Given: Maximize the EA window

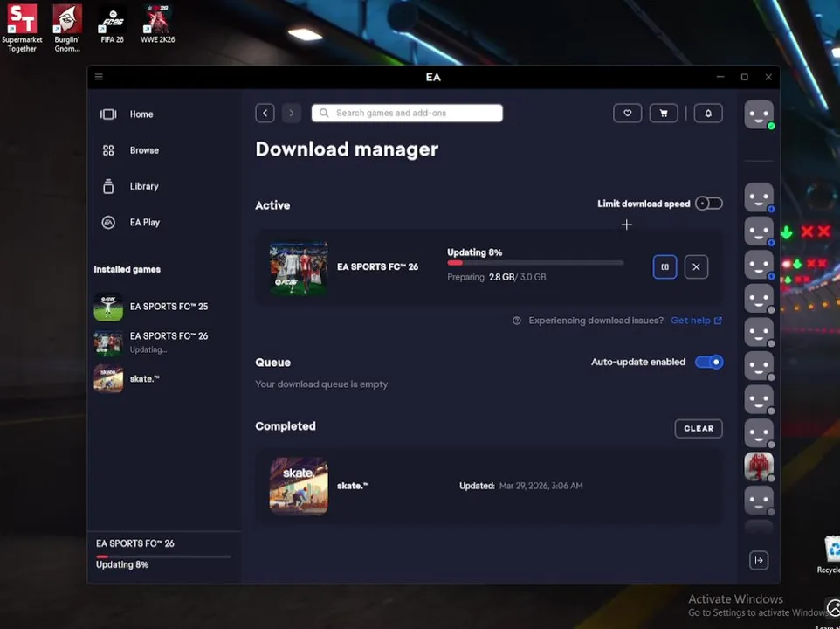Looking at the screenshot, I should [745, 77].
